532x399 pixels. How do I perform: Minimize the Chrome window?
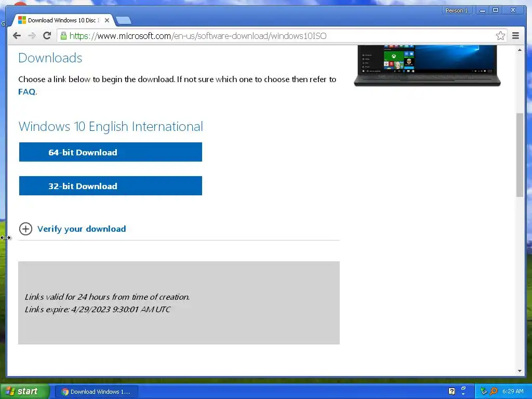tap(483, 10)
